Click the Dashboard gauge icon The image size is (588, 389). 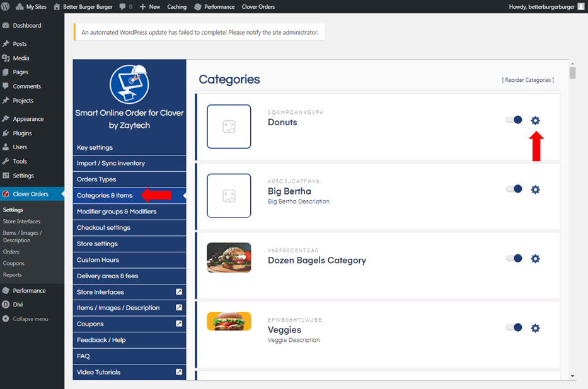(6, 25)
